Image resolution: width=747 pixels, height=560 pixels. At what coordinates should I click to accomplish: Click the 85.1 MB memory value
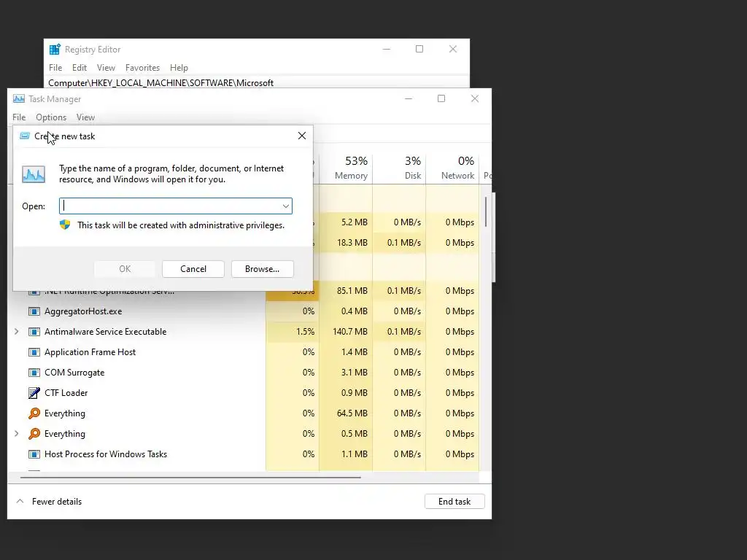pos(352,291)
